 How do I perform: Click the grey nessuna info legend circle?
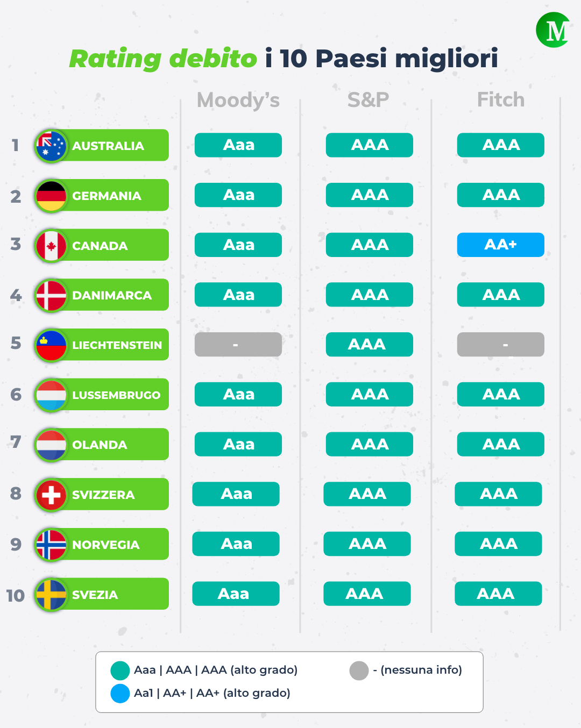pyautogui.click(x=359, y=670)
